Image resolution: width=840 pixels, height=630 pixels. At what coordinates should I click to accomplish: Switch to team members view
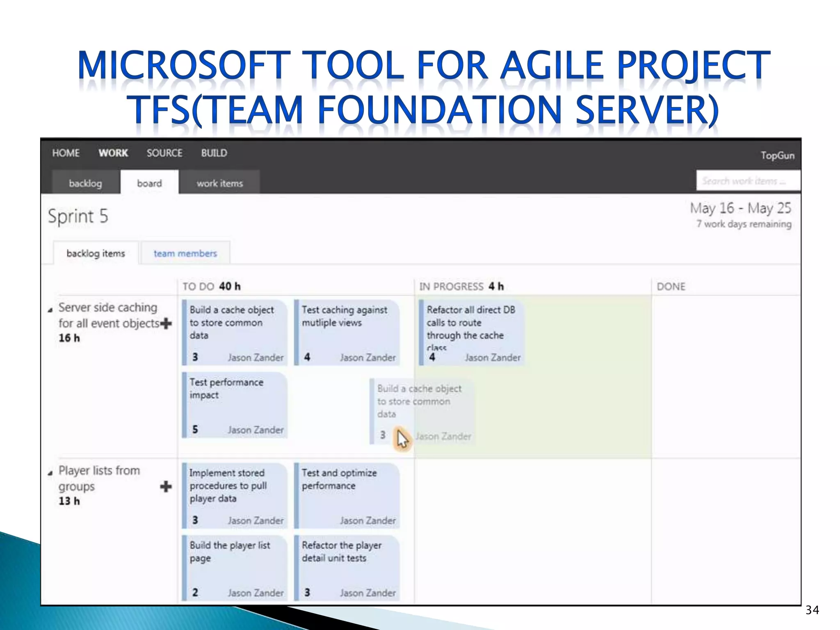185,253
